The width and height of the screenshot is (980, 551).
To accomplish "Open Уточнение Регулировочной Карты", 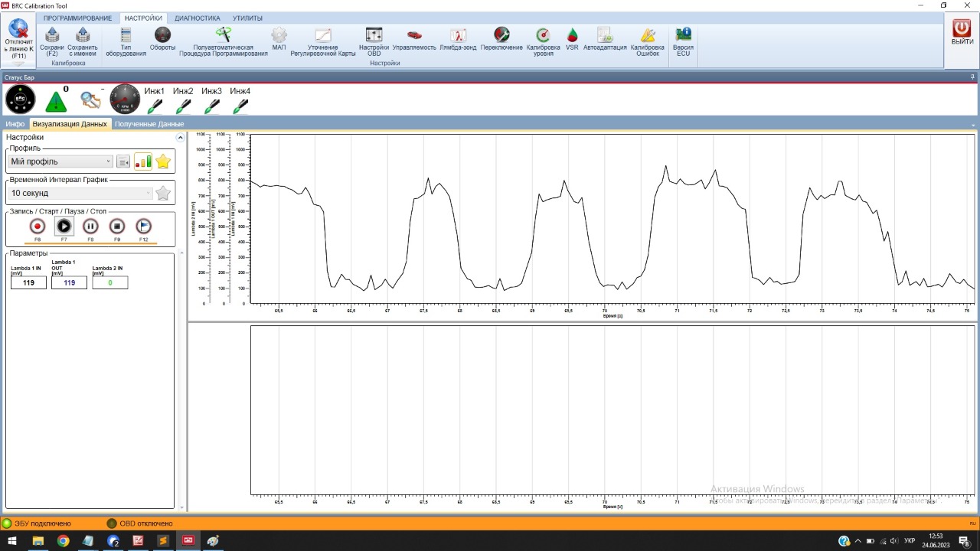I will [x=323, y=41].
